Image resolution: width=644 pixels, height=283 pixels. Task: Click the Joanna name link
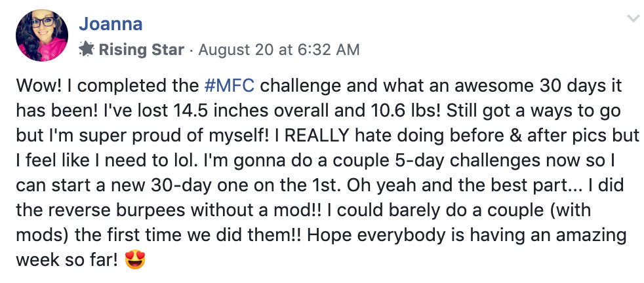(110, 24)
